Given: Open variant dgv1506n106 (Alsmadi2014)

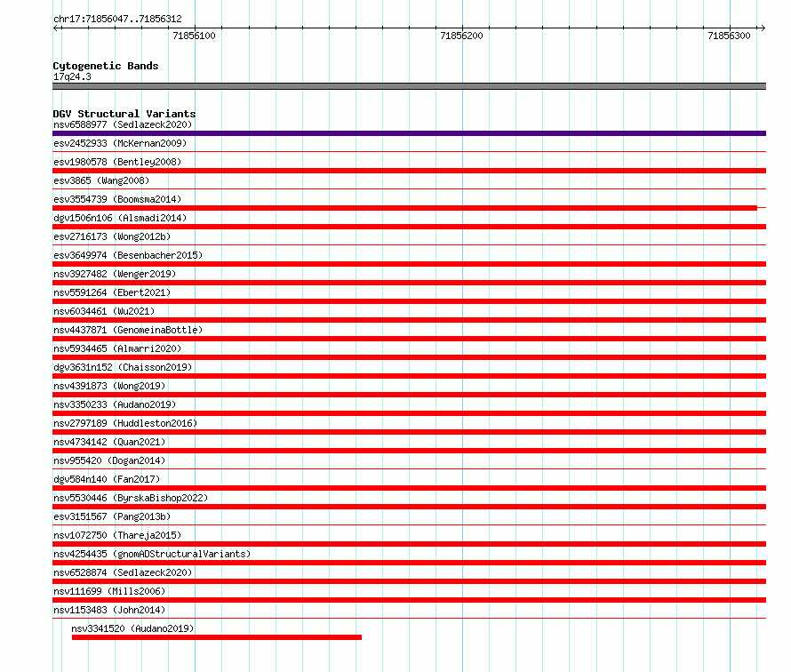Looking at the screenshot, I should tap(120, 218).
